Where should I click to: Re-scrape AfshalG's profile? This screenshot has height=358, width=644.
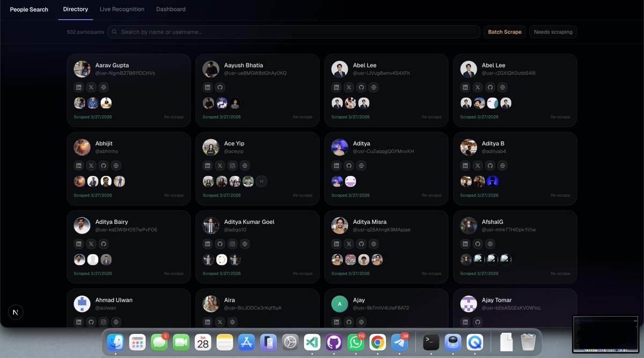[x=560, y=274]
